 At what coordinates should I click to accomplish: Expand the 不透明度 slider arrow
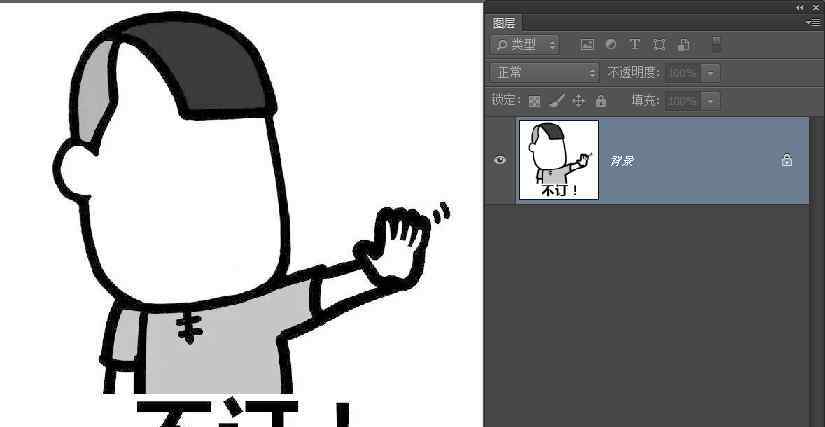pyautogui.click(x=711, y=73)
